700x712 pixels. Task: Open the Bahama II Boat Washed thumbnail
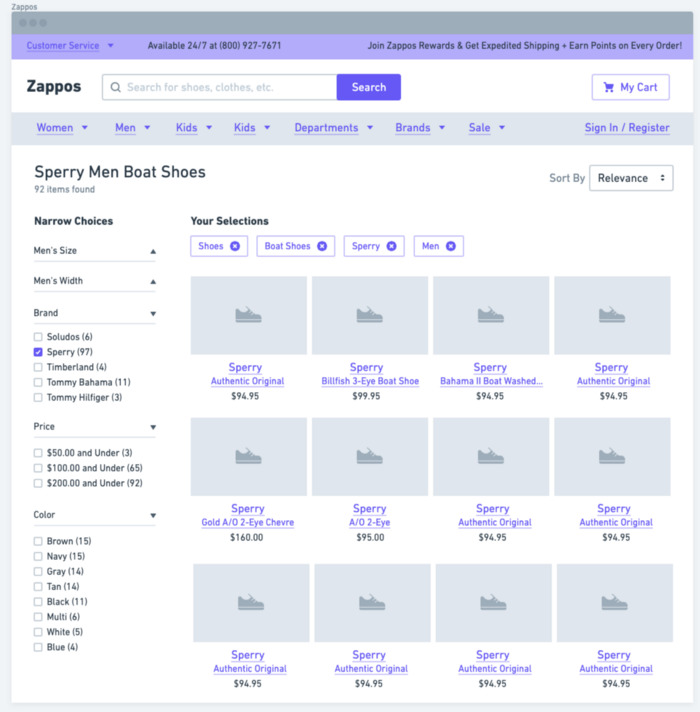point(491,315)
